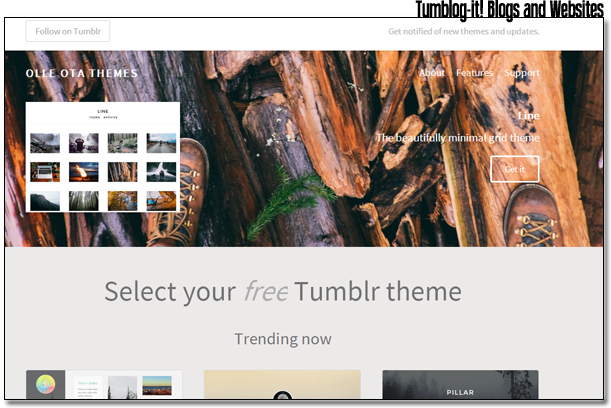Open the Line theme preview thumbnail
611x408 pixels.
103,157
